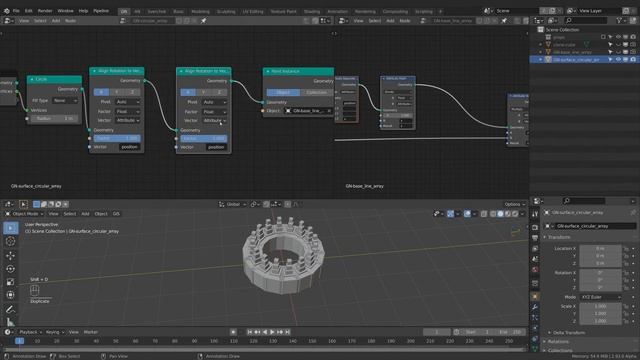Open viewport Options dropdown
The width and height of the screenshot is (640, 360).
[514, 204]
